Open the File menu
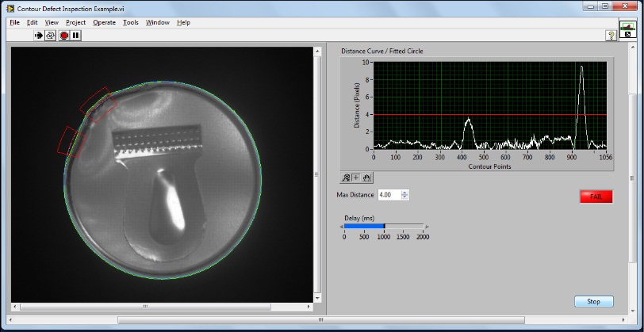 pos(14,22)
